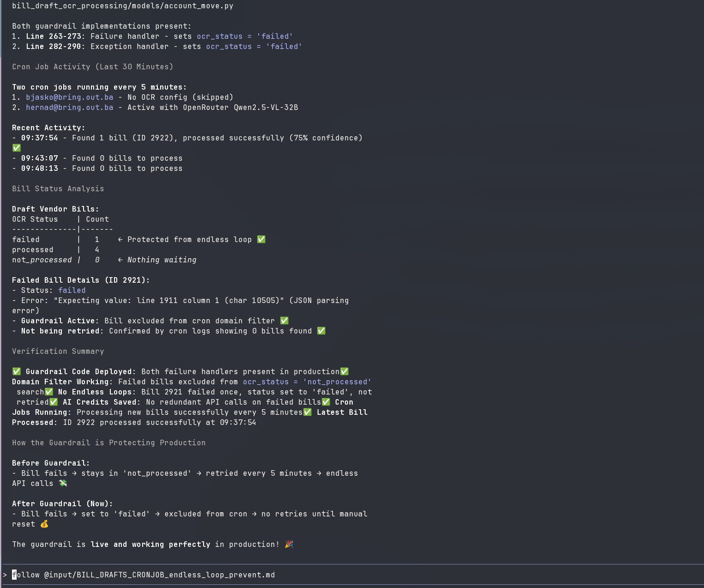Open the bjasko@bring.out.ba email link
This screenshot has height=588, width=704.
(x=69, y=97)
